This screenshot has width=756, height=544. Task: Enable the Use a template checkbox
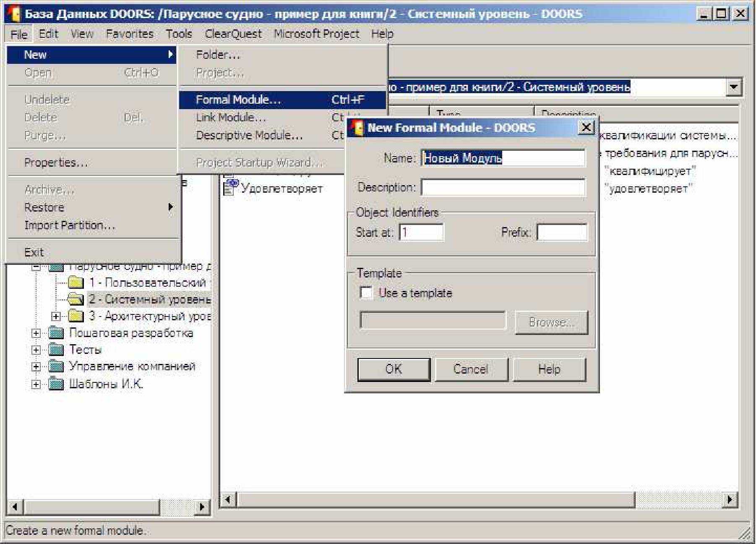pos(366,292)
